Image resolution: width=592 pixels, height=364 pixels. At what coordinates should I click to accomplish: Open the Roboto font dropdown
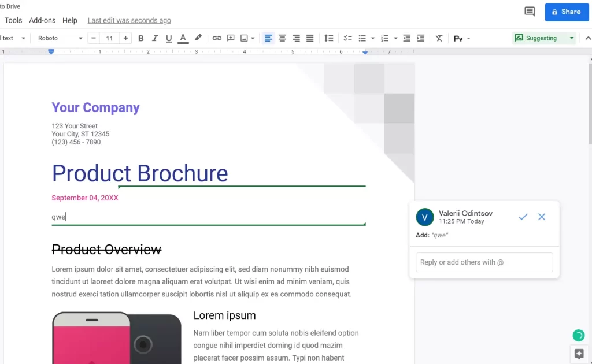click(60, 38)
